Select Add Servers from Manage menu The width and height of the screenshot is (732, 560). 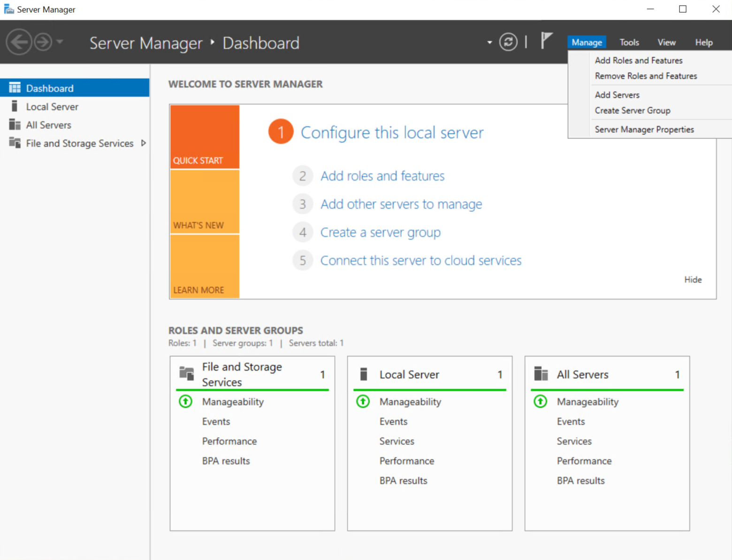(617, 95)
